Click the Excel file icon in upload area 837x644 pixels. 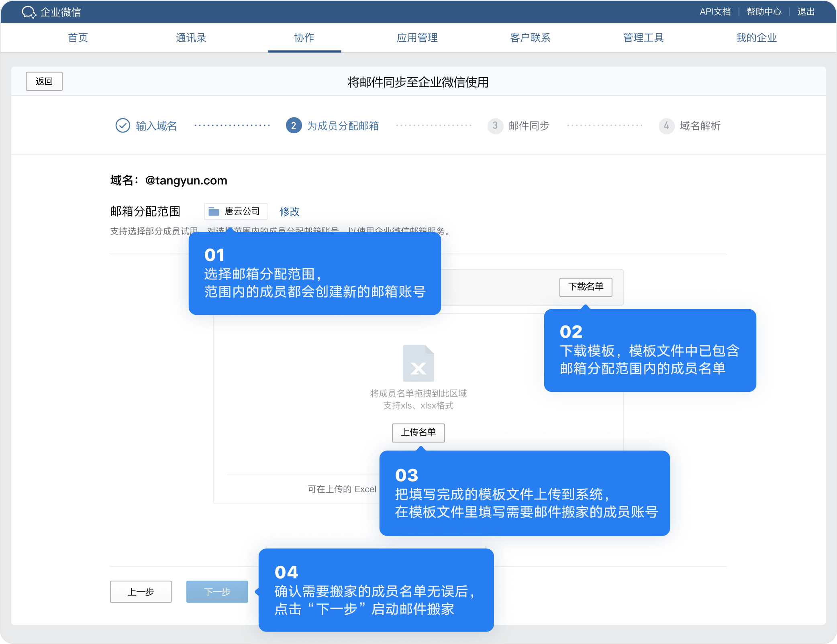(x=418, y=363)
